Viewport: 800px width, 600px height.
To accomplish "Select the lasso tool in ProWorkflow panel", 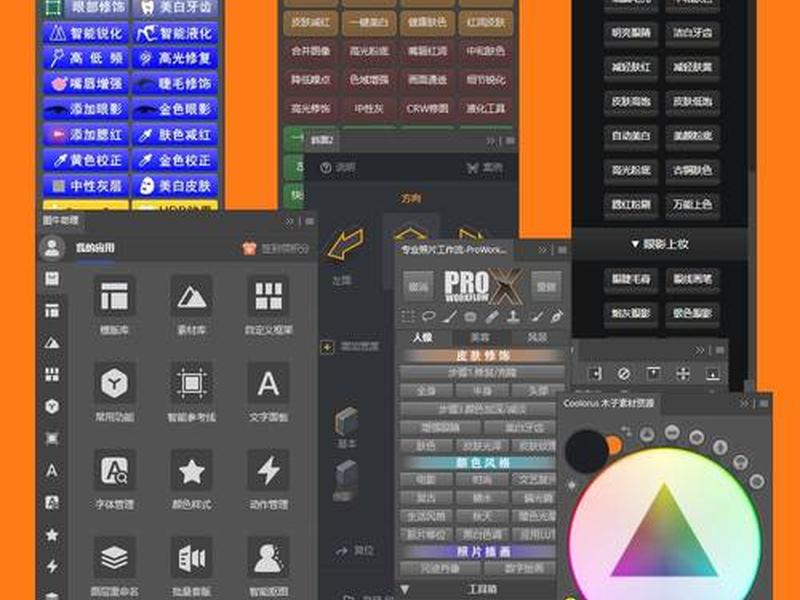I will tap(429, 316).
